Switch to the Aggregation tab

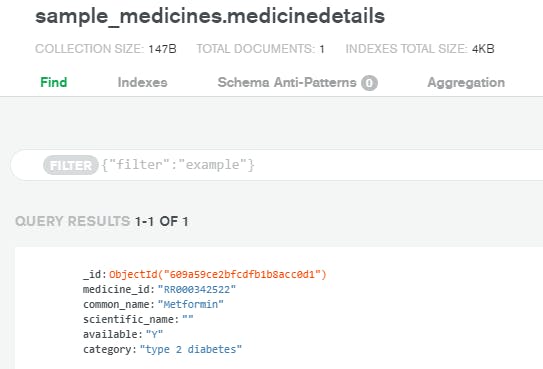tap(466, 82)
